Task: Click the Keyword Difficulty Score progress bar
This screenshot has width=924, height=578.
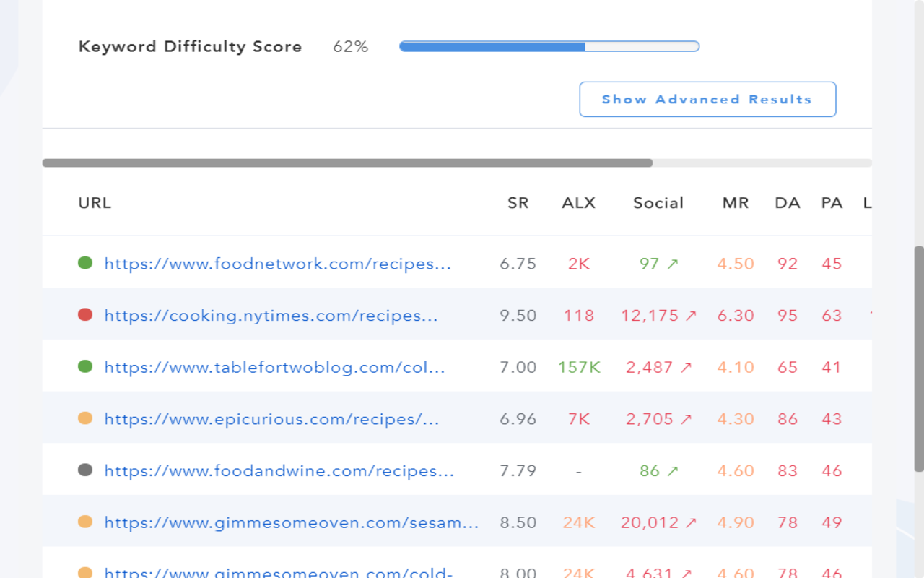Action: [x=549, y=46]
